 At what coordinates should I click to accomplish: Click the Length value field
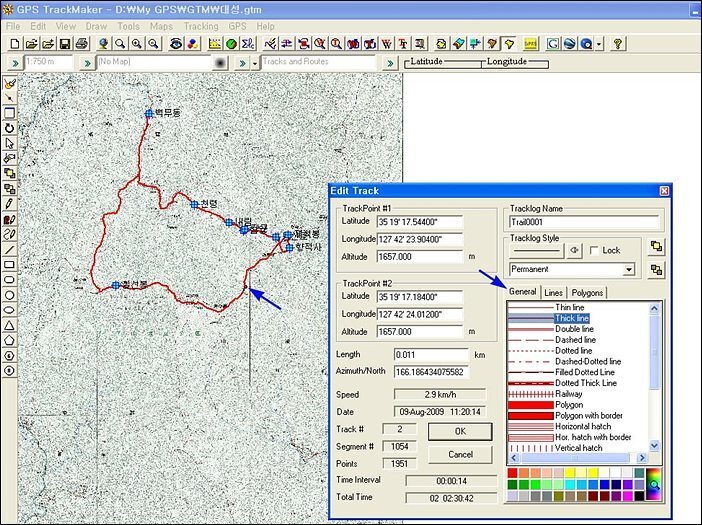pyautogui.click(x=431, y=355)
